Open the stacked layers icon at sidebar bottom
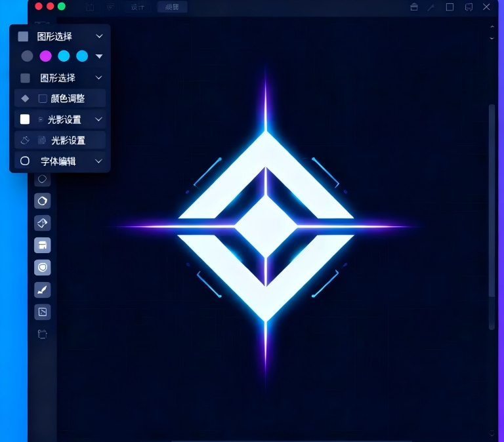The width and height of the screenshot is (504, 442). [43, 334]
